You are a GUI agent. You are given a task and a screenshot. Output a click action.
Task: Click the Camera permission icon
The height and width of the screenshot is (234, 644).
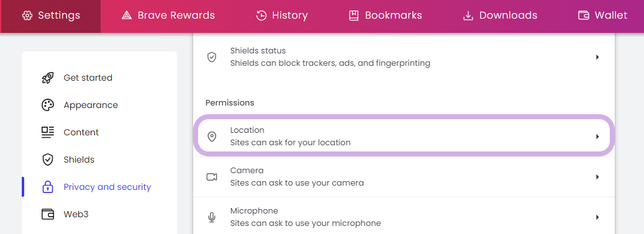tap(212, 177)
